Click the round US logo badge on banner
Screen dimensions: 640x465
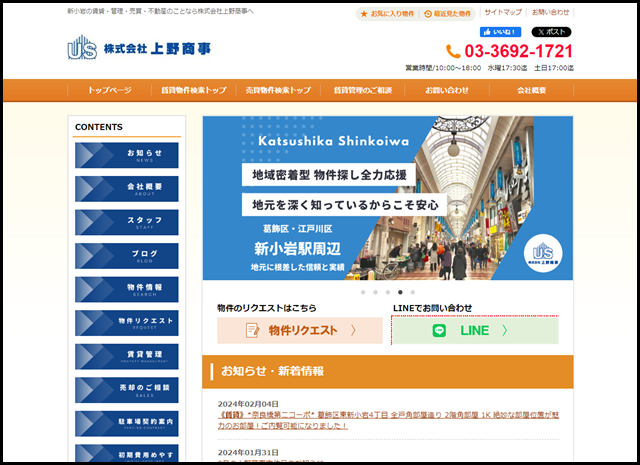(x=543, y=253)
